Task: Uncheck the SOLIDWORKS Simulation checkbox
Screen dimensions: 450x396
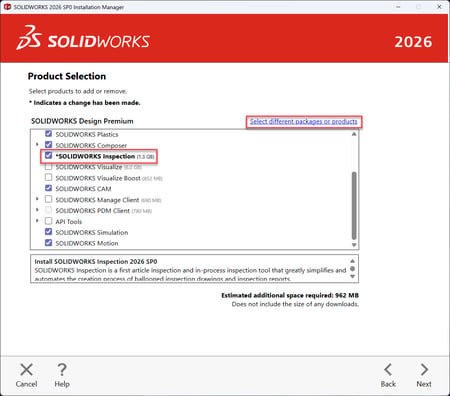Action: point(48,232)
